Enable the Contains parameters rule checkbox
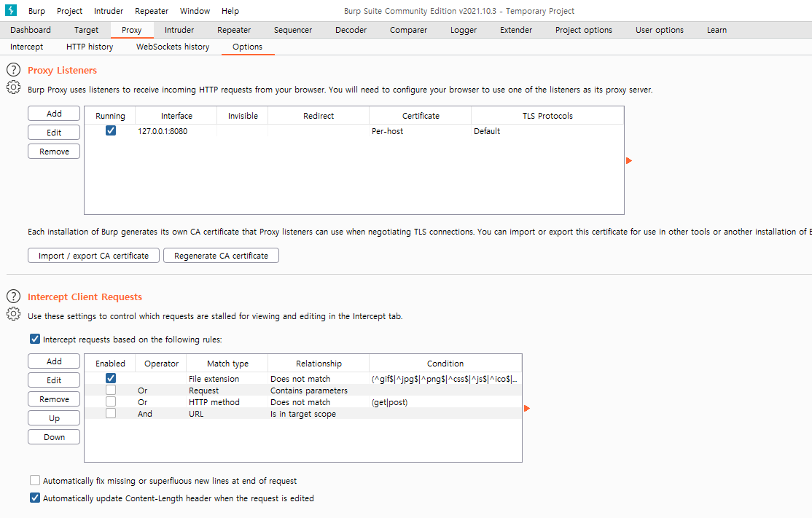 pyautogui.click(x=111, y=390)
